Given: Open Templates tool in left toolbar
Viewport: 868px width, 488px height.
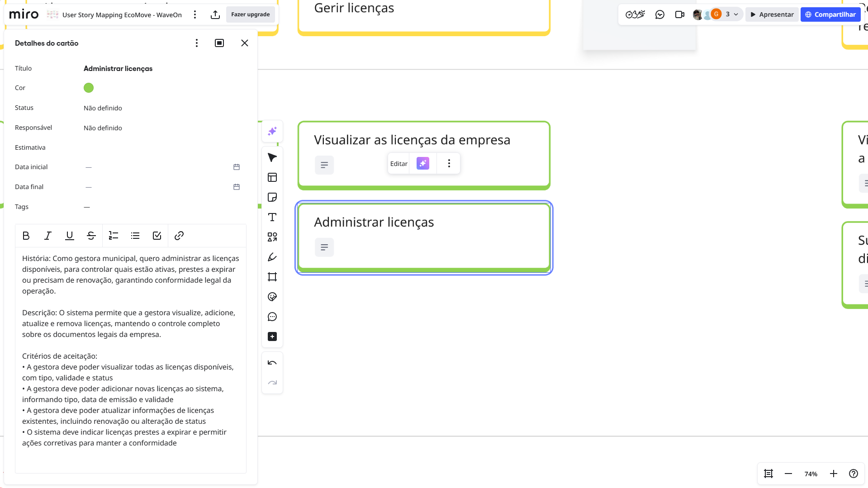Looking at the screenshot, I should pyautogui.click(x=272, y=177).
